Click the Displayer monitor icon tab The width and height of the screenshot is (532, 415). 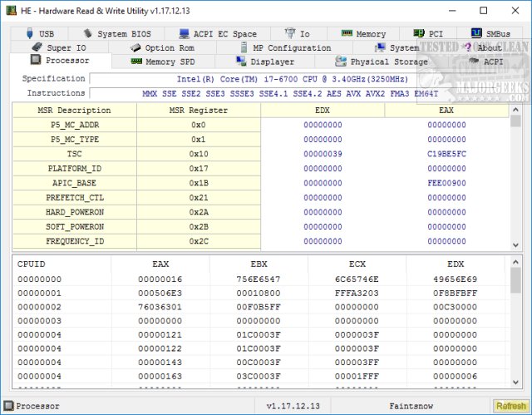pos(240,62)
